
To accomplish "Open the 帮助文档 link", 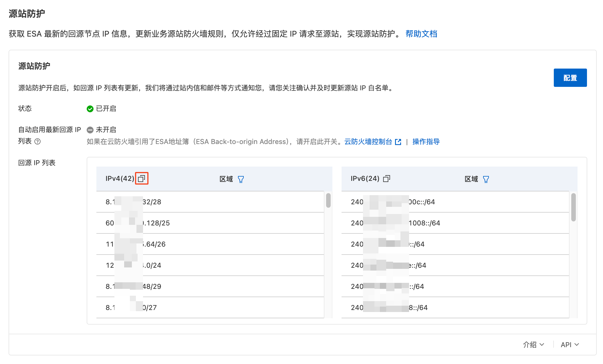I will [421, 34].
